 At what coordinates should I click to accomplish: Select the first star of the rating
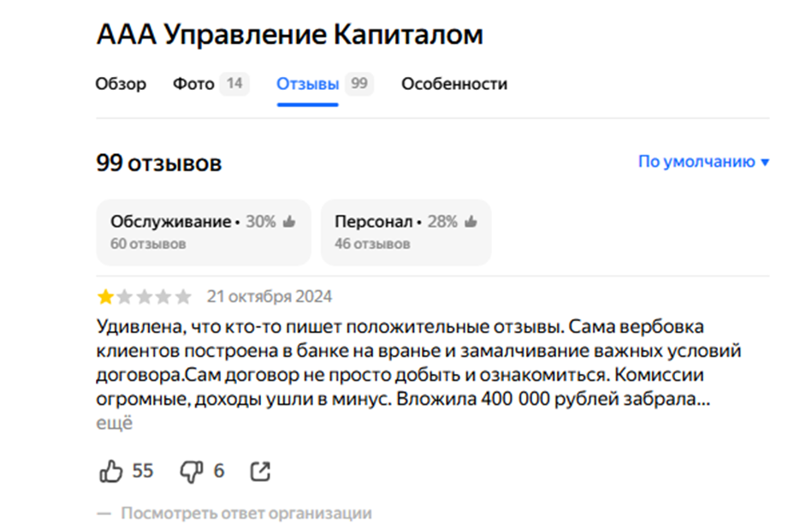(104, 296)
